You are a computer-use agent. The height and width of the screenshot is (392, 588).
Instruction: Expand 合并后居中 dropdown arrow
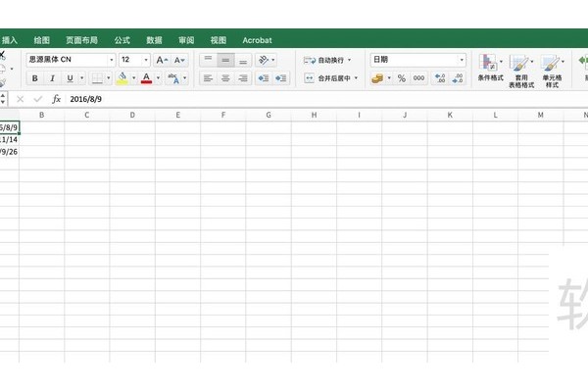[x=356, y=78]
